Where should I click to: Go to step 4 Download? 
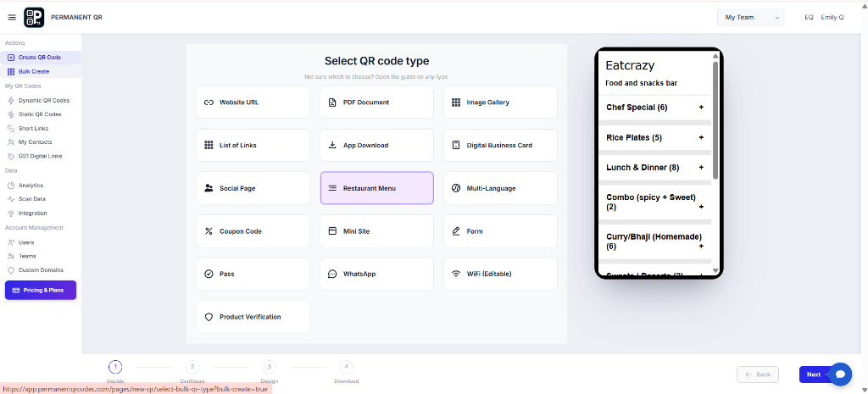coord(346,366)
